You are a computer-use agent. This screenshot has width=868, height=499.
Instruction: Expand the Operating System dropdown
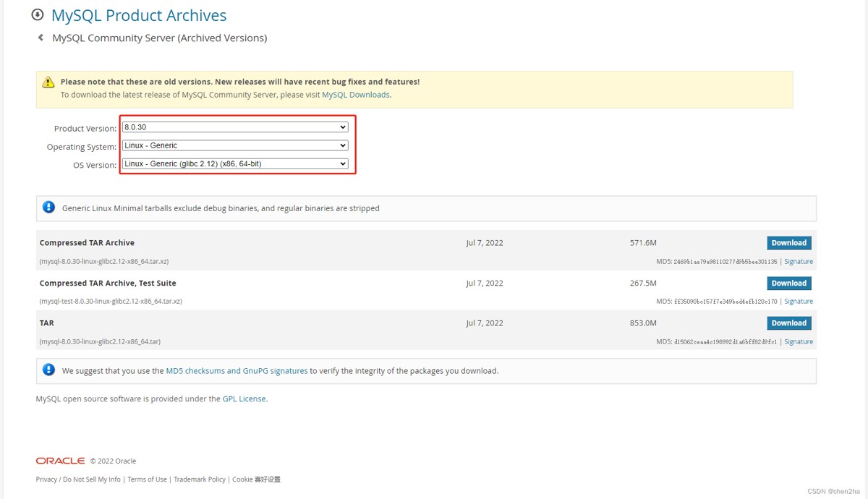[235, 145]
